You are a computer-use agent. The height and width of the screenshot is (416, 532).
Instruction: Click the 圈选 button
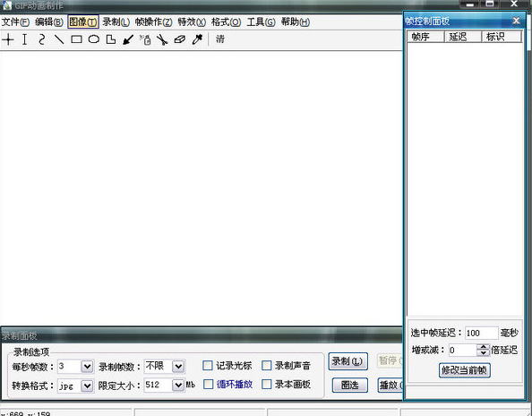tap(350, 386)
